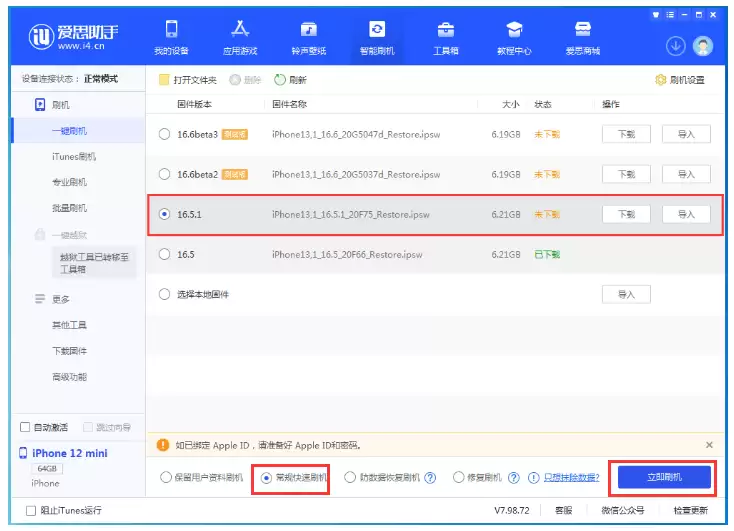Click help icon next to 防数据恢复刷机

click(x=430, y=478)
